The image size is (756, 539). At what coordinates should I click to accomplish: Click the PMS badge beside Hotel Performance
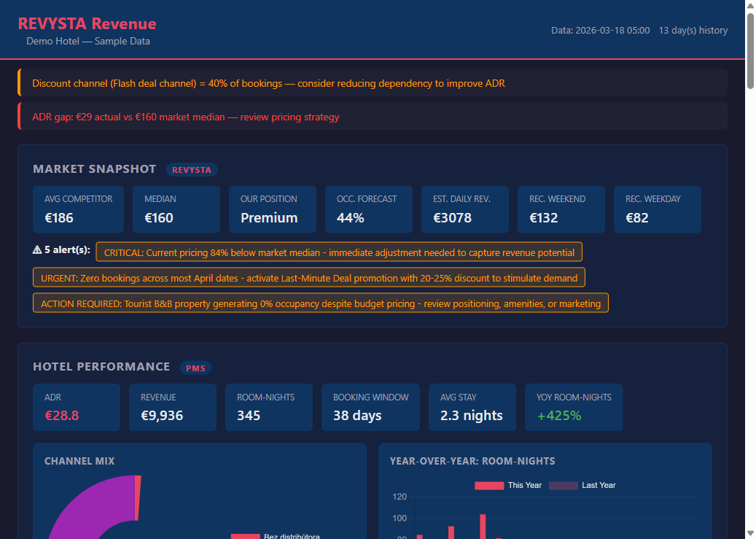195,368
